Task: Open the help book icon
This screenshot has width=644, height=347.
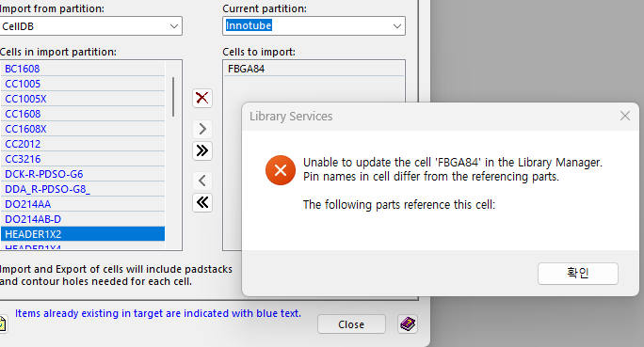Action: coord(408,324)
